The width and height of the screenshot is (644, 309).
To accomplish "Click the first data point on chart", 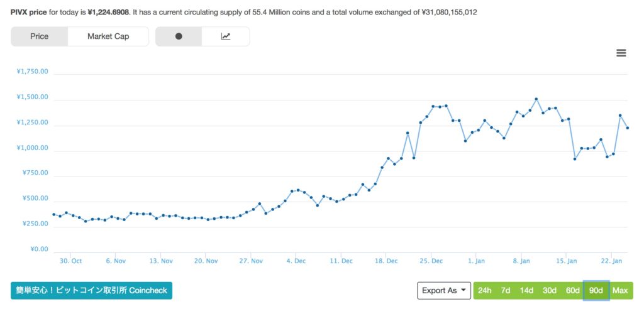I will point(53,215).
